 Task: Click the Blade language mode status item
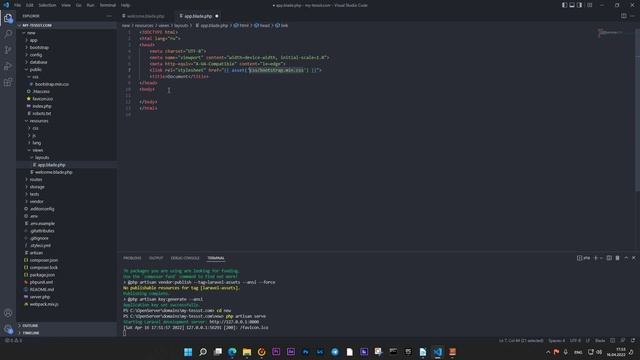point(600,340)
